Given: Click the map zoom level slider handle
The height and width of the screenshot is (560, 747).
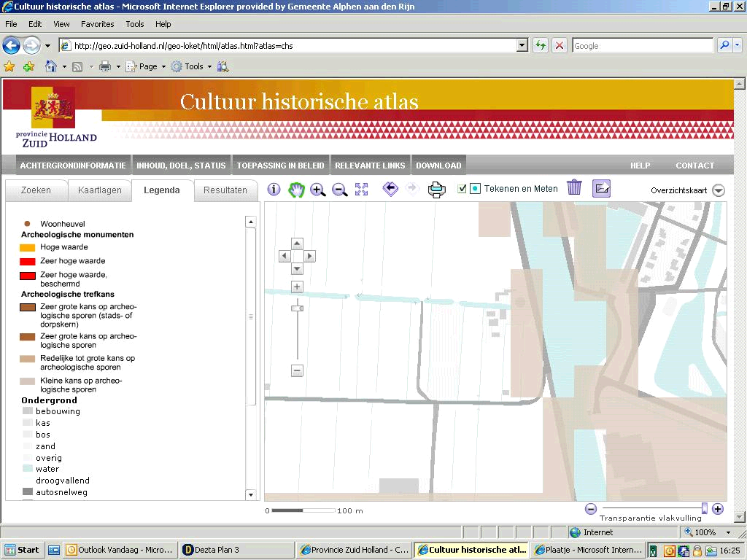Looking at the screenshot, I should pos(298,308).
